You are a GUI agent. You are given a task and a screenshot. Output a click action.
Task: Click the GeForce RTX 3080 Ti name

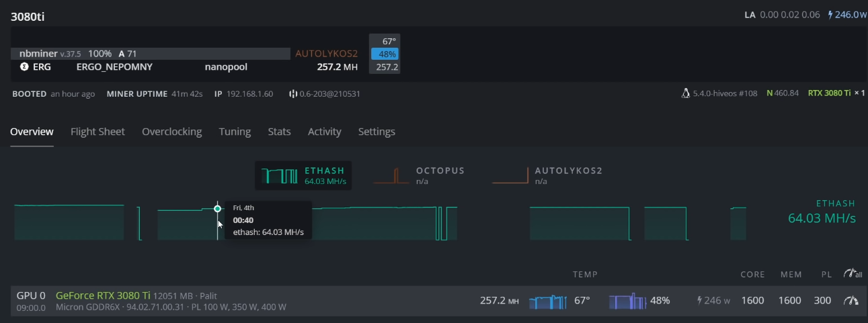[x=103, y=295]
